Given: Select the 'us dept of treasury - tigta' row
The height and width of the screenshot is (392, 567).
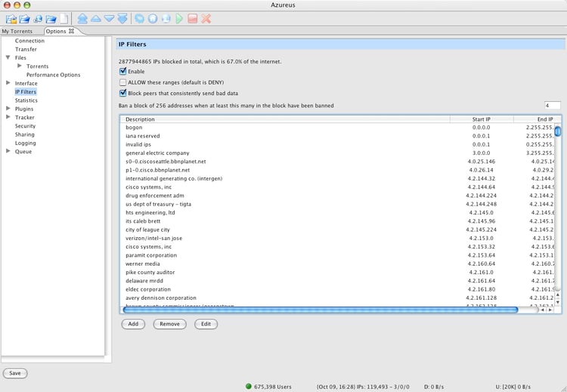Looking at the screenshot, I should (337, 204).
